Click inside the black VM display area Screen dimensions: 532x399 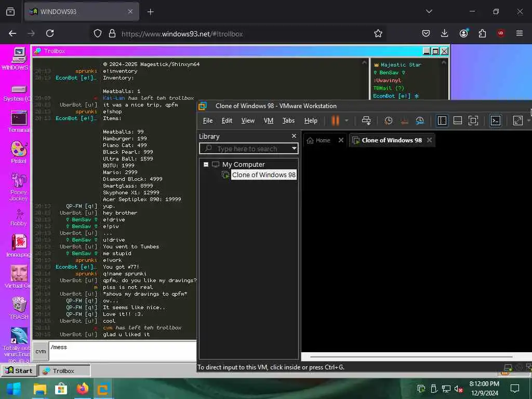click(416, 249)
